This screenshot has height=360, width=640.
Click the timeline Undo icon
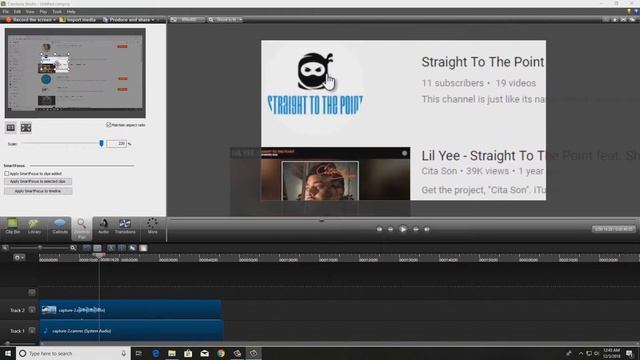coord(87,247)
